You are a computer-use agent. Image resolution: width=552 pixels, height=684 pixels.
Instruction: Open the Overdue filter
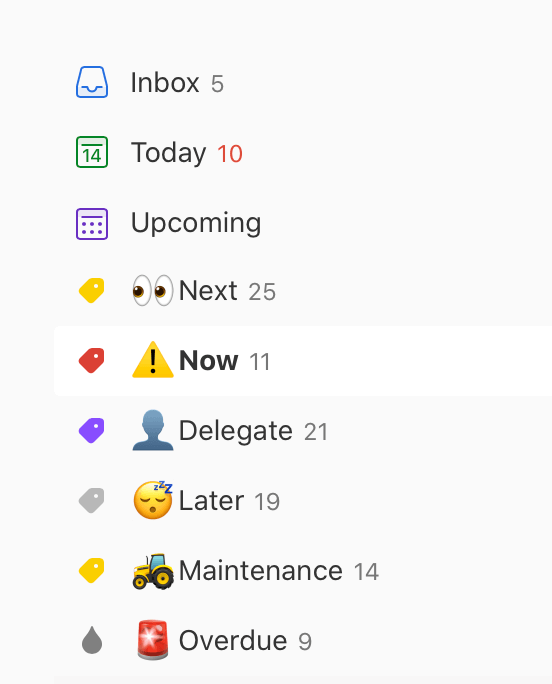click(x=303, y=640)
